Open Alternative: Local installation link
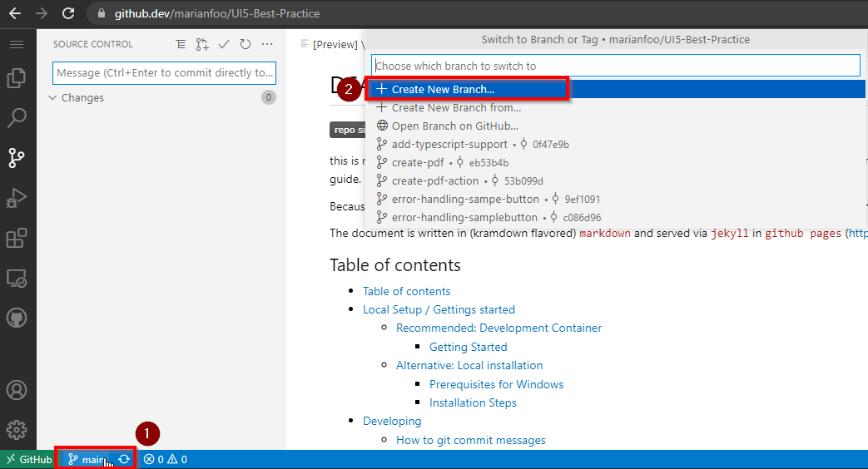This screenshot has height=469, width=868. click(x=469, y=365)
